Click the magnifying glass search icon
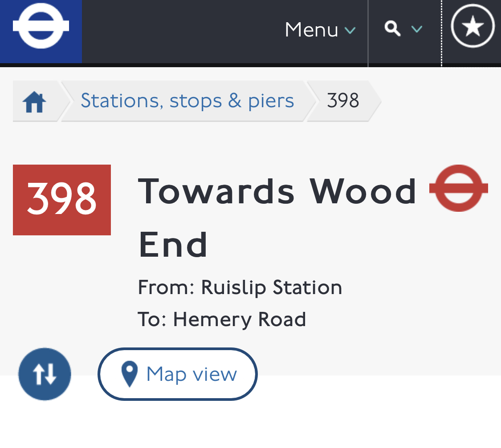Image resolution: width=501 pixels, height=448 pixels. click(393, 29)
